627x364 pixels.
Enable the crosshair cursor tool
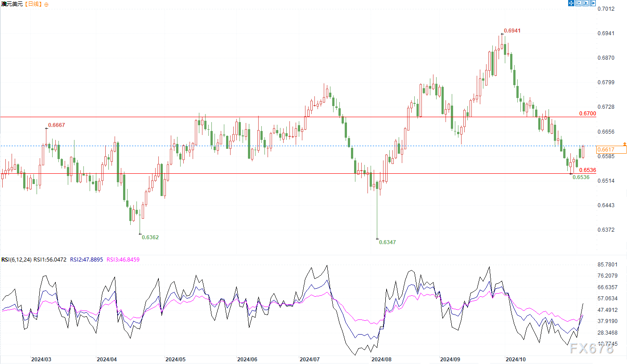click(x=571, y=3)
